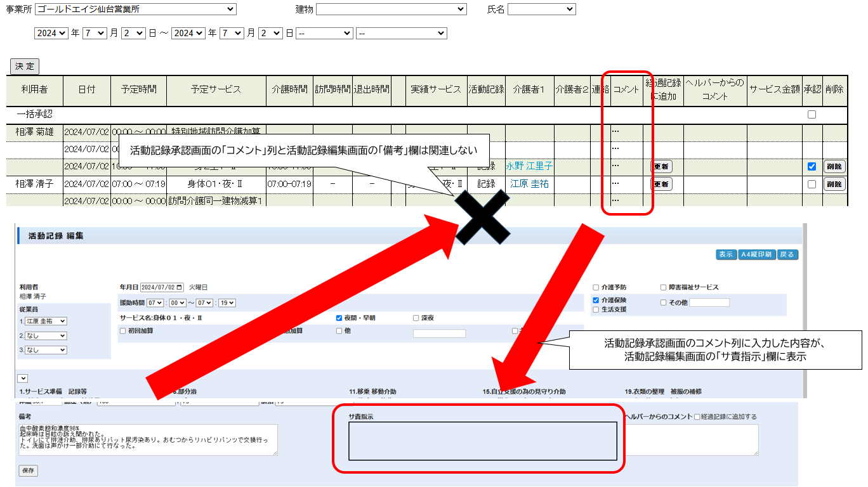Open the 事業所 dropdown
Screen dimensions: 868x487
[136, 10]
